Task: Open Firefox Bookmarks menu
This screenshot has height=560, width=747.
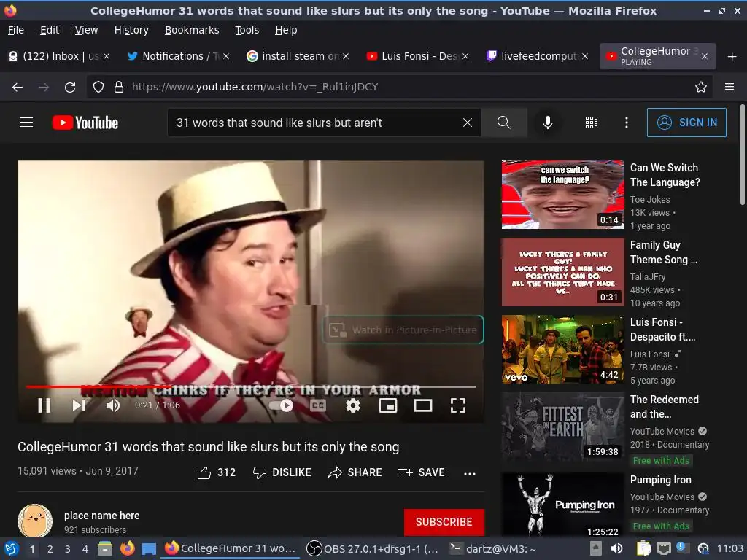Action: 192,30
